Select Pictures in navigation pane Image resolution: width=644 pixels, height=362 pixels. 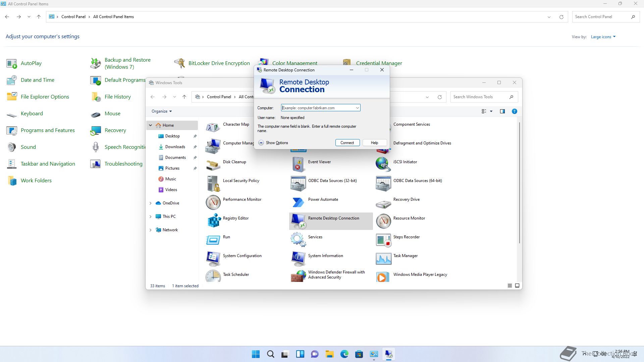pyautogui.click(x=173, y=168)
